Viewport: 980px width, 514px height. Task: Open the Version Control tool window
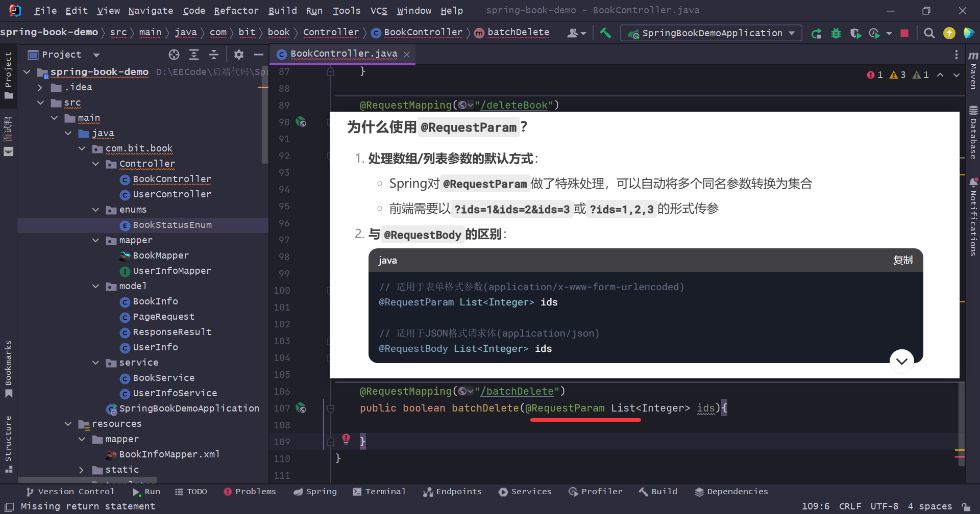click(x=70, y=492)
